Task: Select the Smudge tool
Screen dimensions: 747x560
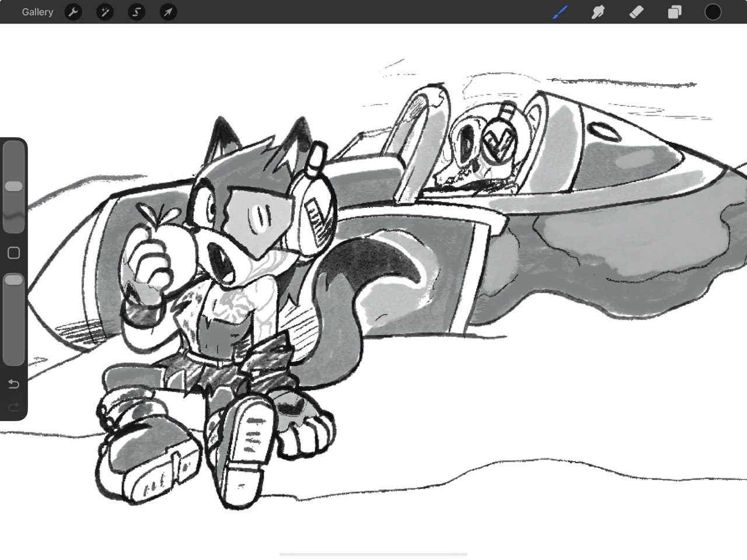Action: (598, 12)
